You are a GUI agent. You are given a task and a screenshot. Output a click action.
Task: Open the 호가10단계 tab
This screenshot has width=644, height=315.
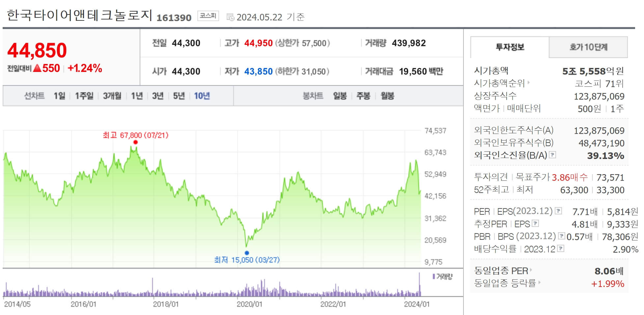(588, 47)
